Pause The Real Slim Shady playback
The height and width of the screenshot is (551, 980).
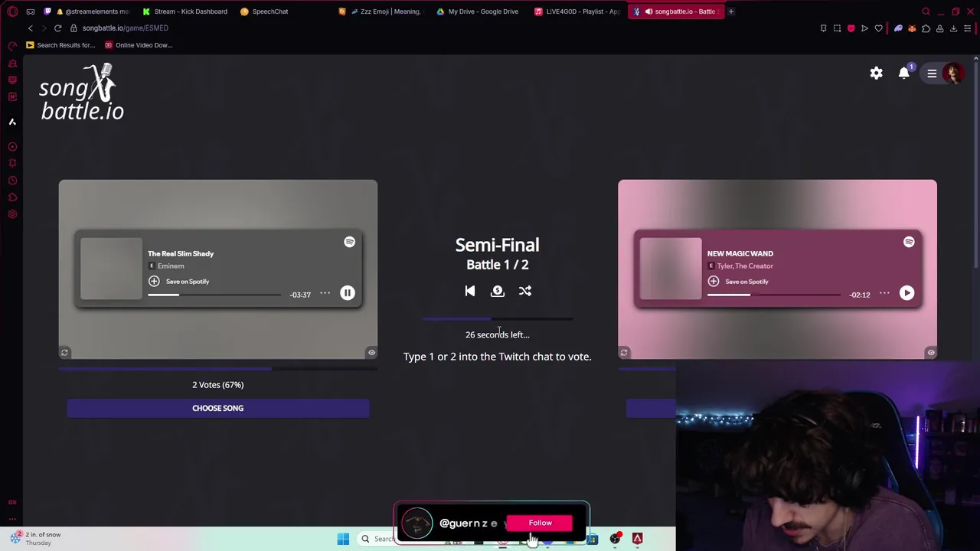click(348, 293)
